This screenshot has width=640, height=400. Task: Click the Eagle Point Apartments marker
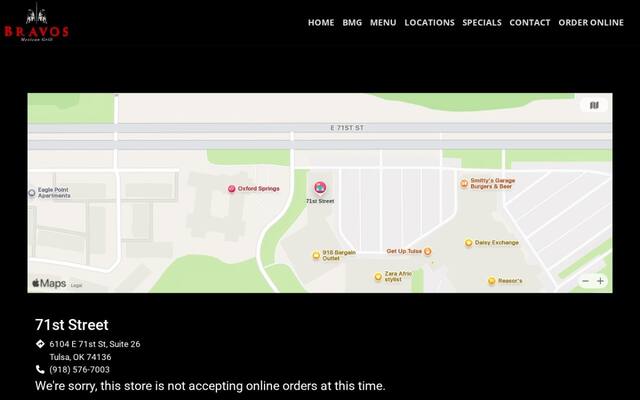coord(32,193)
